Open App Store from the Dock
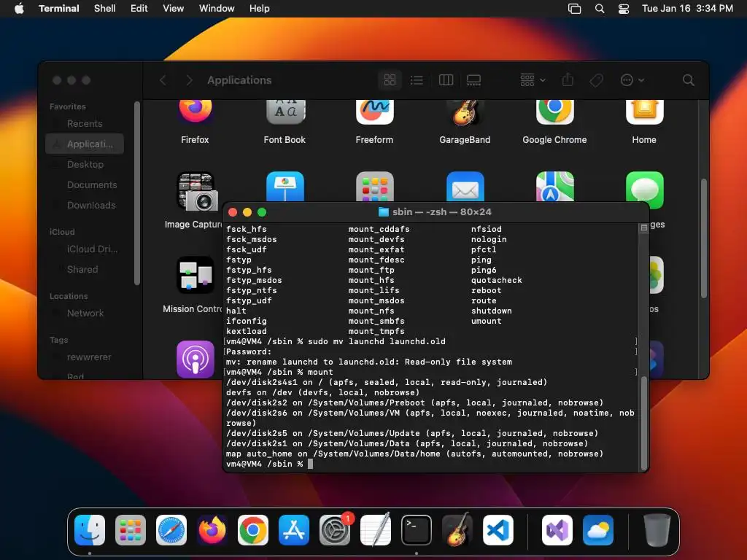747x560 pixels. [294, 530]
